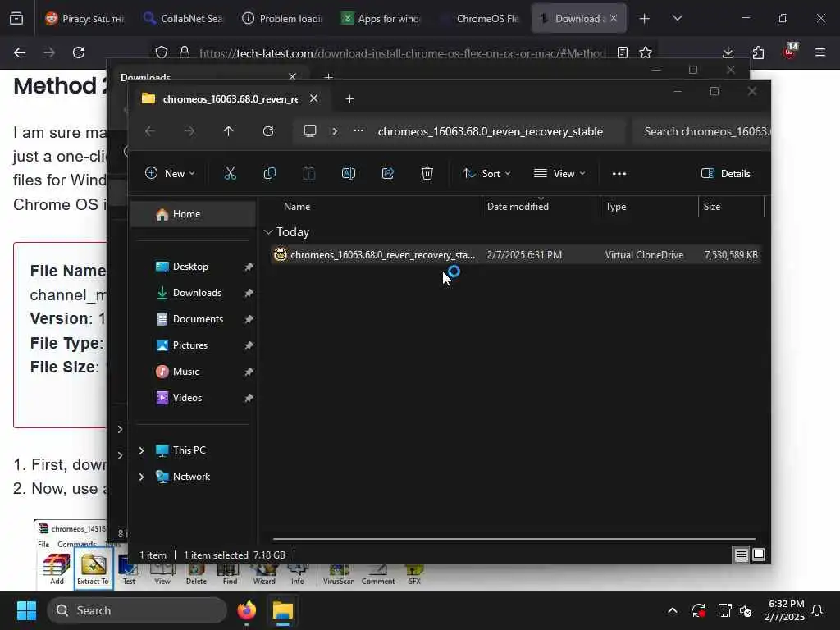Open Firefox downloads panel
The height and width of the screenshot is (630, 840).
pyautogui.click(x=728, y=52)
